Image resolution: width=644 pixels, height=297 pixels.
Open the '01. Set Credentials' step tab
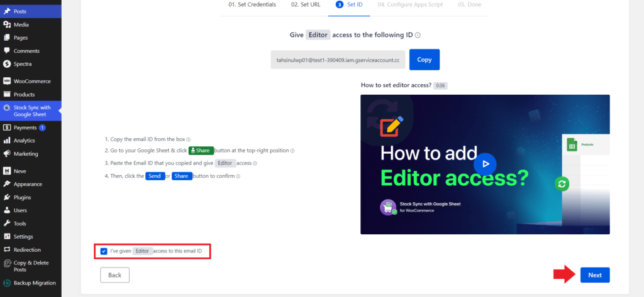click(x=252, y=4)
